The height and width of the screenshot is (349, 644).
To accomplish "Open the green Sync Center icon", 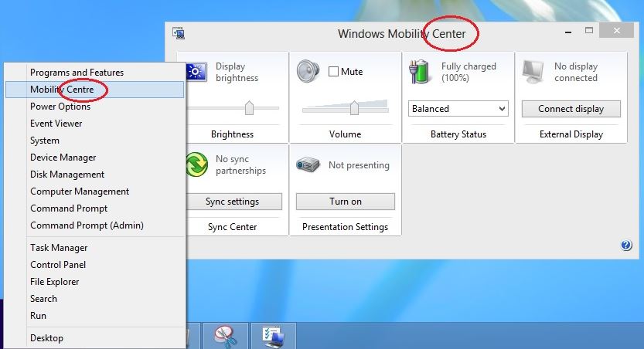I will click(196, 164).
